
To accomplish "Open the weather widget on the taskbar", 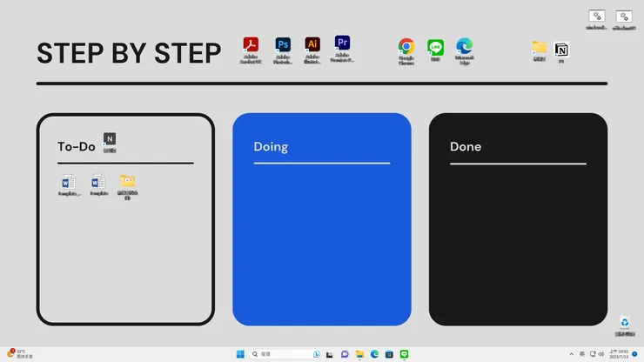I will (20, 354).
